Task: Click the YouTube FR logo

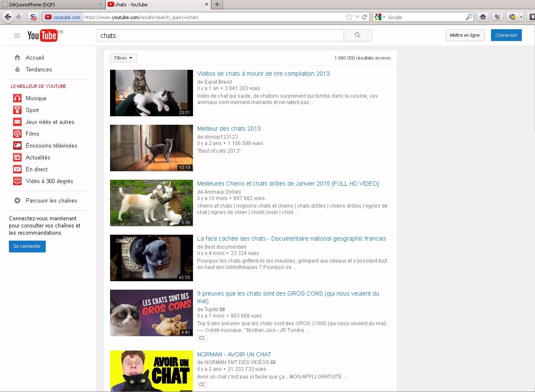Action: click(45, 36)
